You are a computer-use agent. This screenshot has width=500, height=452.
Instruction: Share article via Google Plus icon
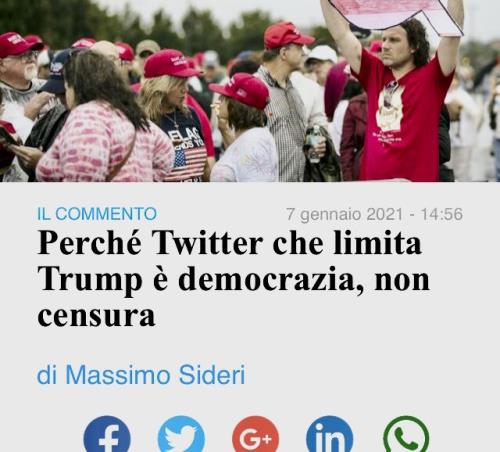coord(256,434)
